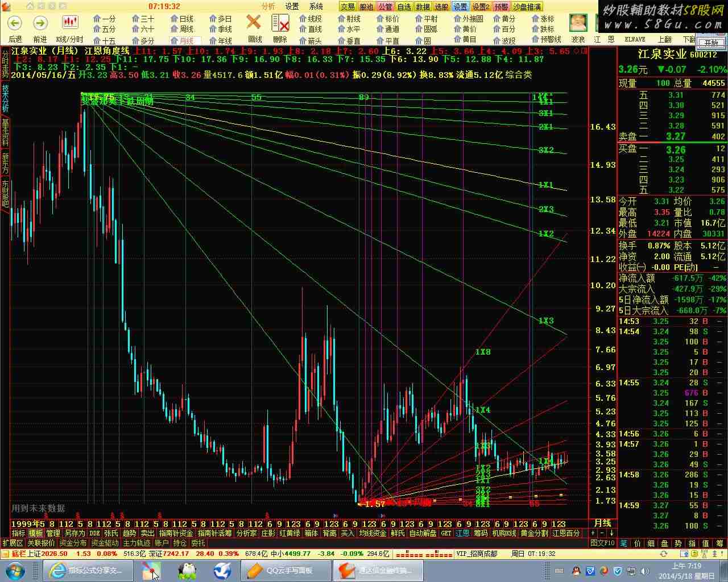728x582 pixels.
Task: Click the 删除 delete lines icon
Action: pos(280,23)
